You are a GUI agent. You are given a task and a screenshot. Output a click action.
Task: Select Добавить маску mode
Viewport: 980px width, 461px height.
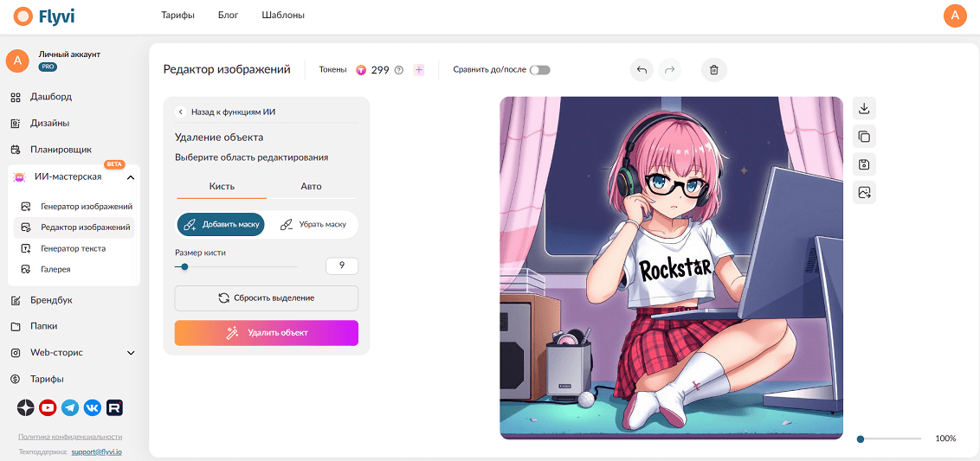click(222, 224)
